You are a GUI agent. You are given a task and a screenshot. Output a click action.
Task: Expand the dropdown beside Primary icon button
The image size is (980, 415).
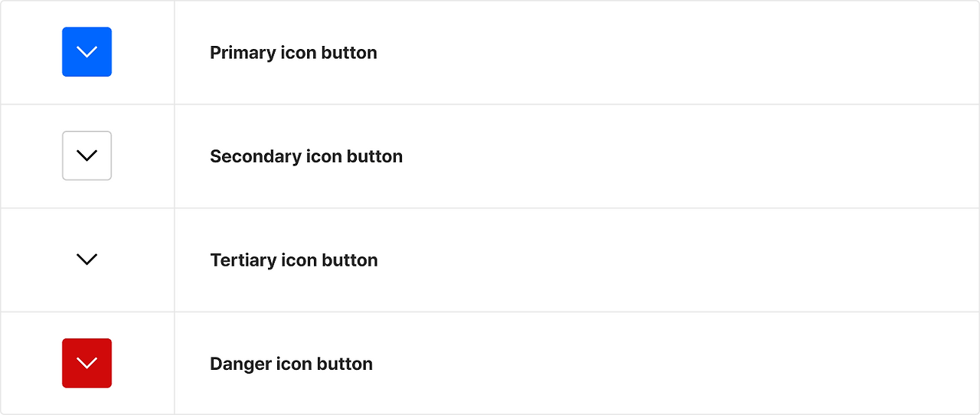click(87, 52)
